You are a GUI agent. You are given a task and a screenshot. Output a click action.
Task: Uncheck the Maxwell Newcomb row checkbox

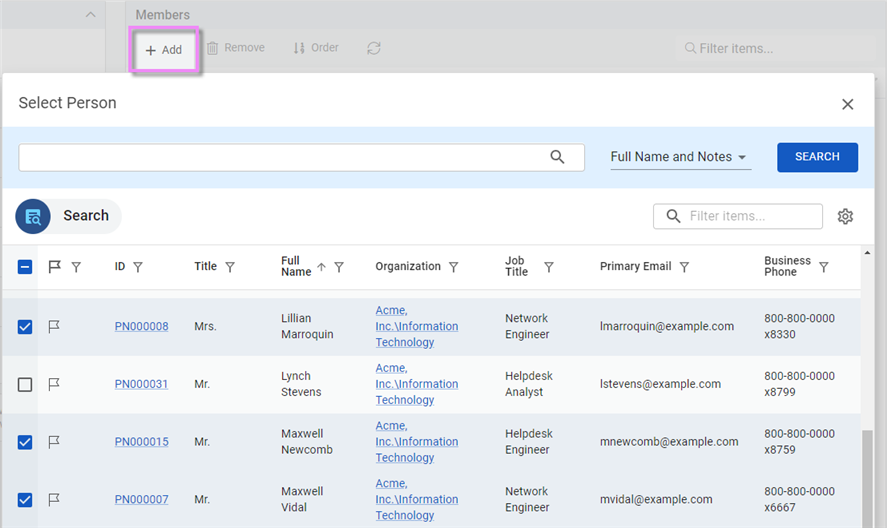25,442
